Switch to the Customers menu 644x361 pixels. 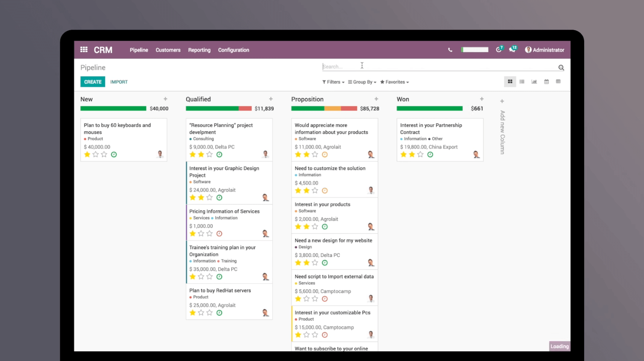pos(168,50)
